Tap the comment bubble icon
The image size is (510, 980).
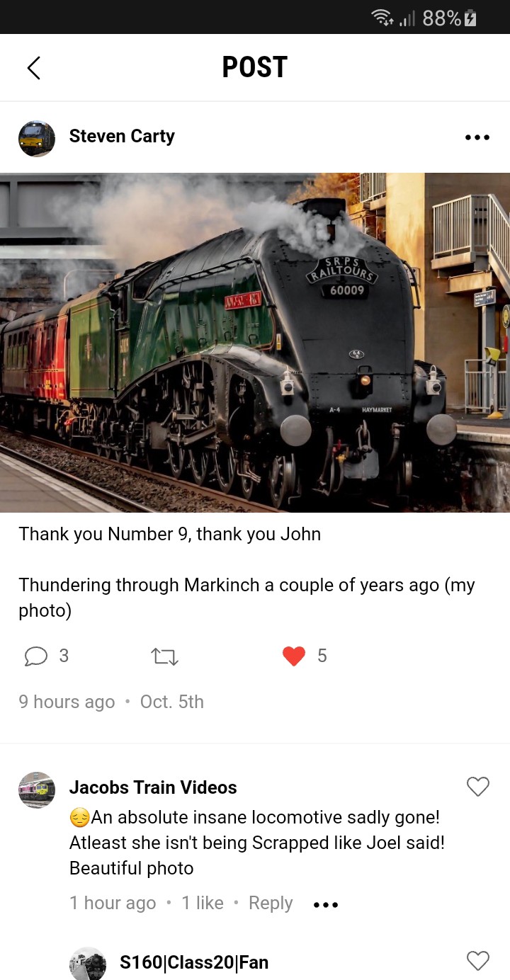(x=35, y=656)
